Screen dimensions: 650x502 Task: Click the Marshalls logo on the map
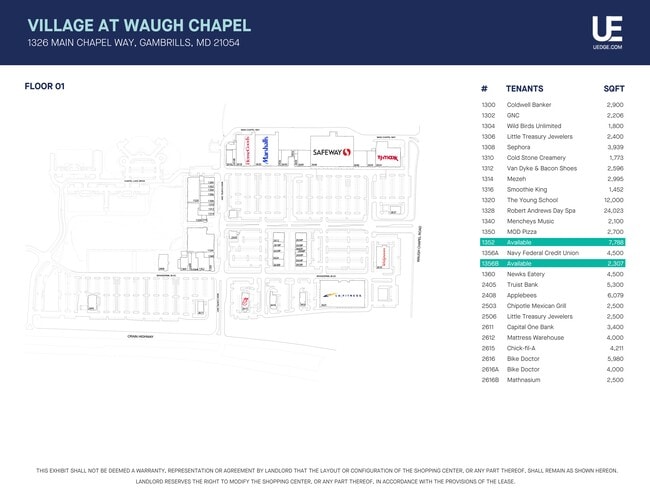coord(266,151)
